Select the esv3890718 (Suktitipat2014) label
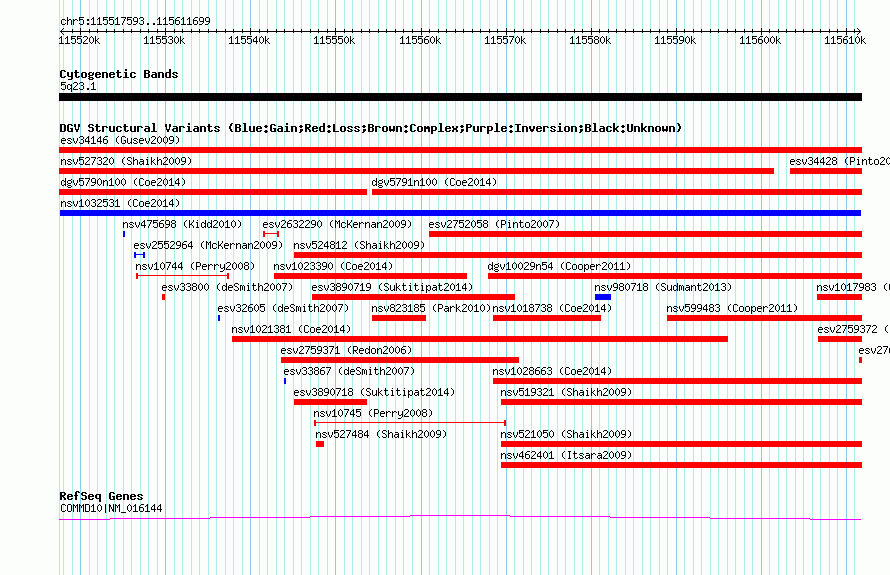Image resolution: width=890 pixels, height=575 pixels. 374,392
